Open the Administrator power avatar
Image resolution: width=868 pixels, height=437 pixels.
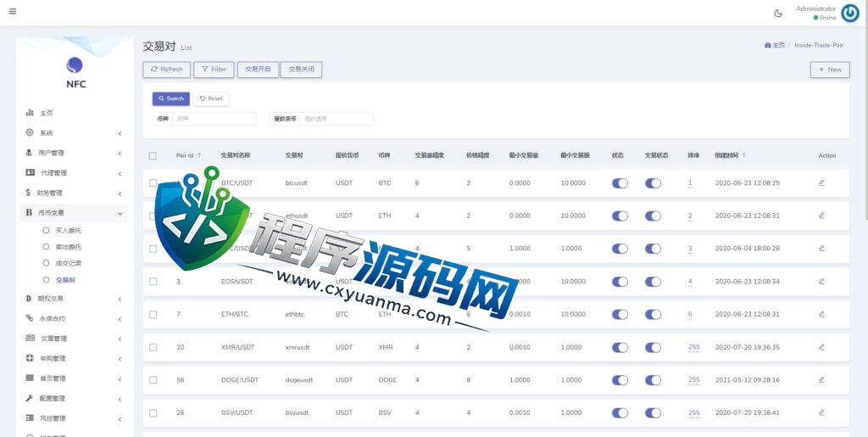pos(849,13)
